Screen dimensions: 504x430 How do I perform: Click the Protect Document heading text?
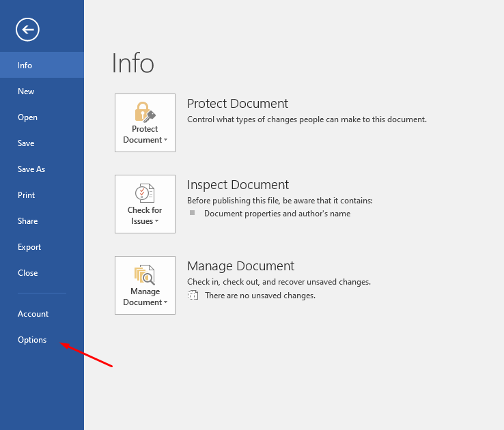coord(238,104)
